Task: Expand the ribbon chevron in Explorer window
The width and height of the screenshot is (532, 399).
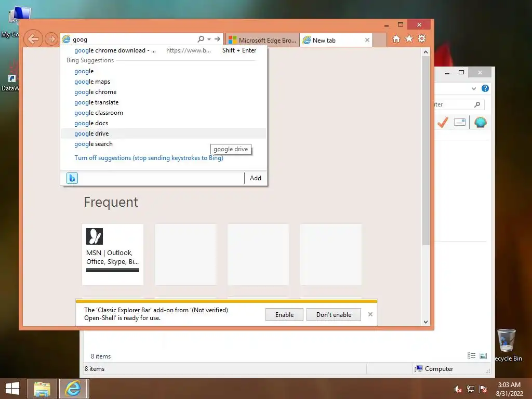Action: coord(474,88)
